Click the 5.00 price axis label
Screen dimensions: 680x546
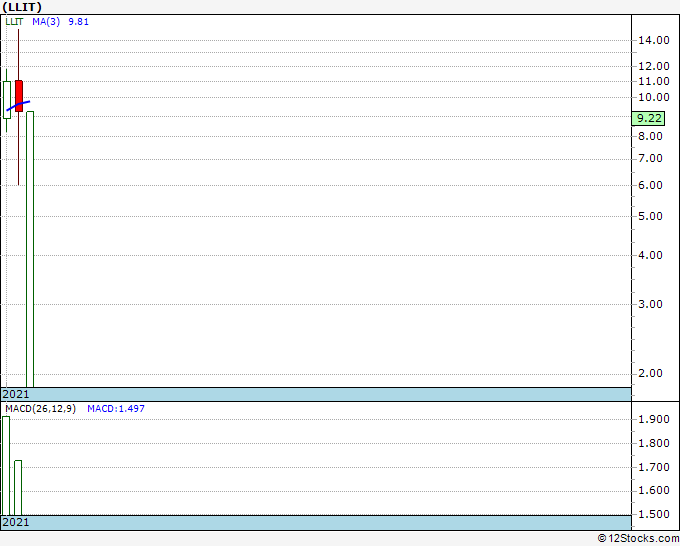[x=650, y=216]
